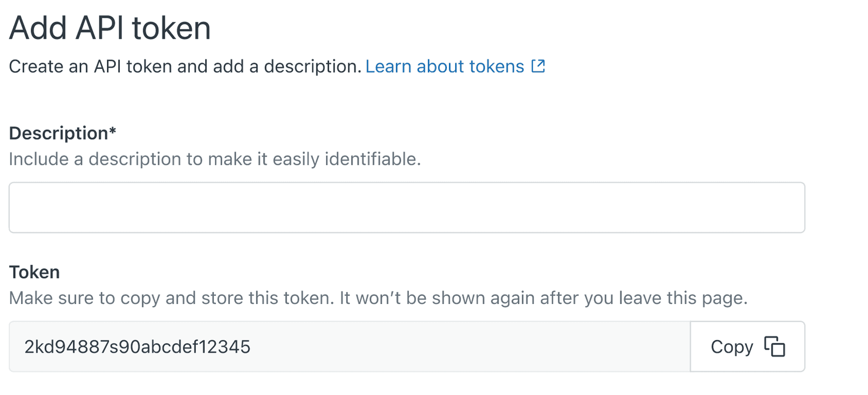
Task: Hit the duplicate-squares icon inside the Copy button
Action: [774, 346]
